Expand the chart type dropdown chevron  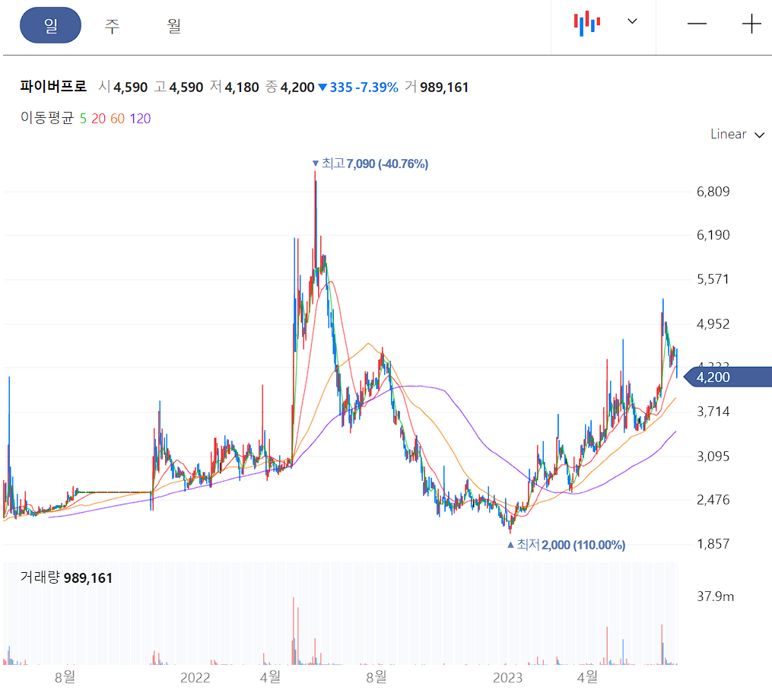tap(632, 23)
